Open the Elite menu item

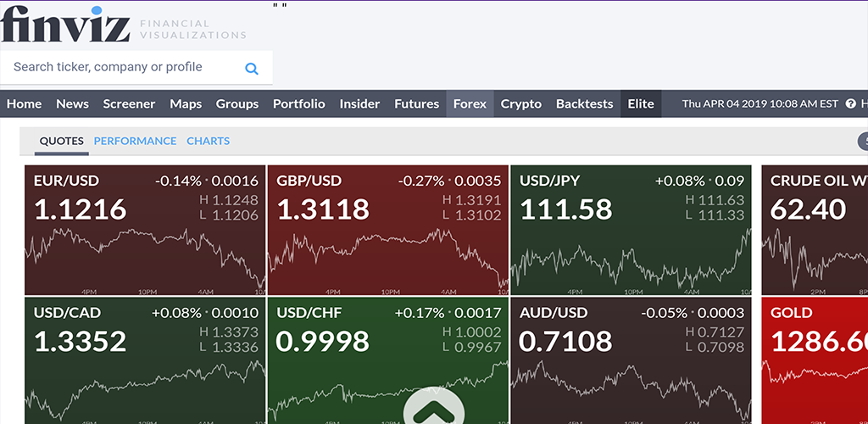click(x=641, y=104)
